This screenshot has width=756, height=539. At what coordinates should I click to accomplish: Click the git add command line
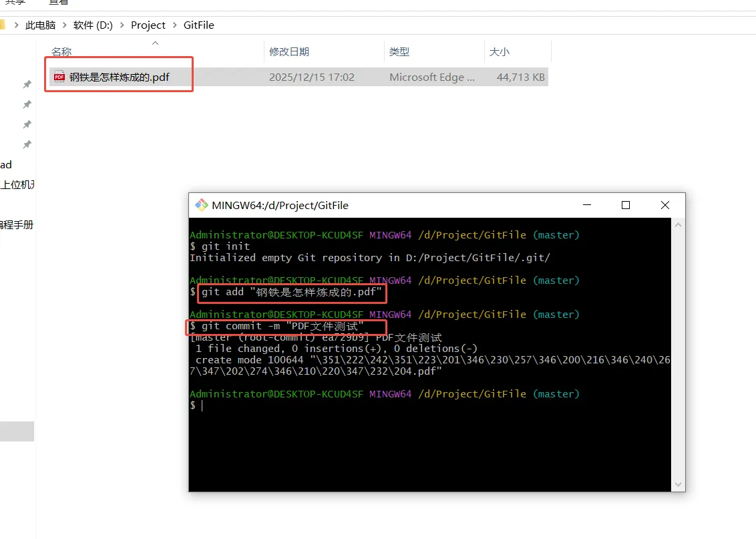coord(286,292)
